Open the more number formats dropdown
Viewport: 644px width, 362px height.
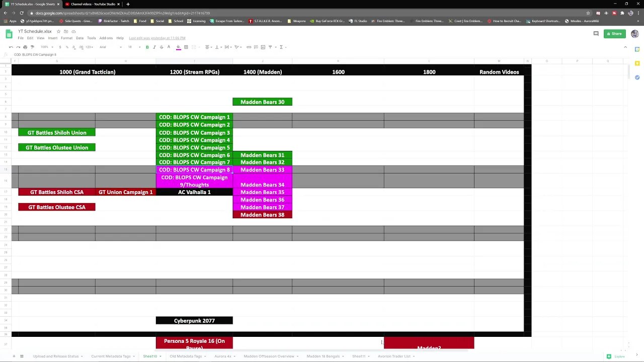tap(89, 47)
